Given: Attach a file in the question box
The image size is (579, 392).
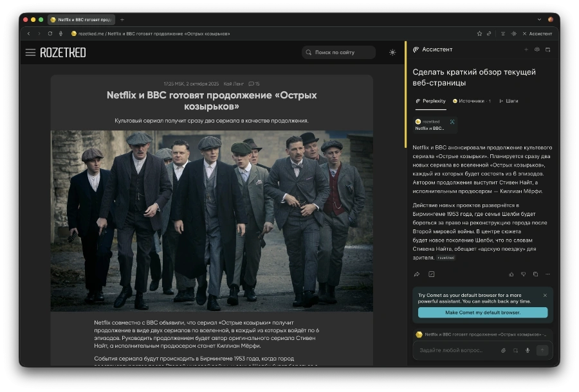Looking at the screenshot, I should point(503,350).
